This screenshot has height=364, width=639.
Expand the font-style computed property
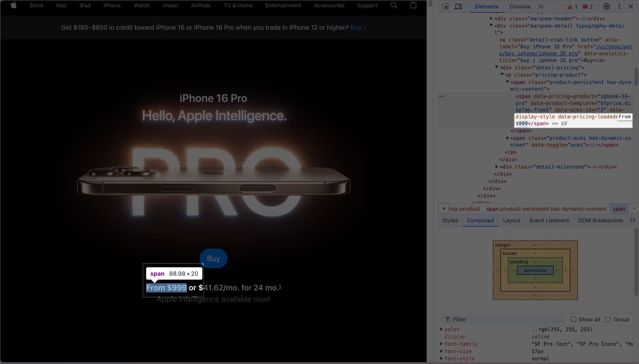tap(441, 359)
